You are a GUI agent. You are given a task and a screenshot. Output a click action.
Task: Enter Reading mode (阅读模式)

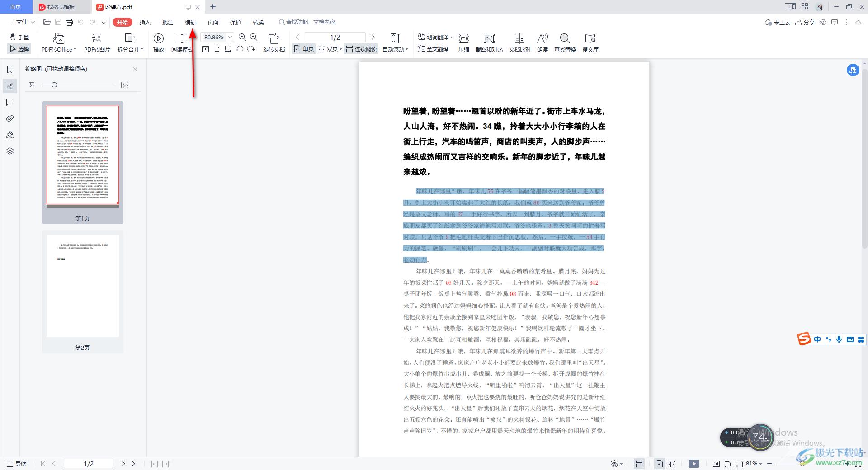(182, 43)
